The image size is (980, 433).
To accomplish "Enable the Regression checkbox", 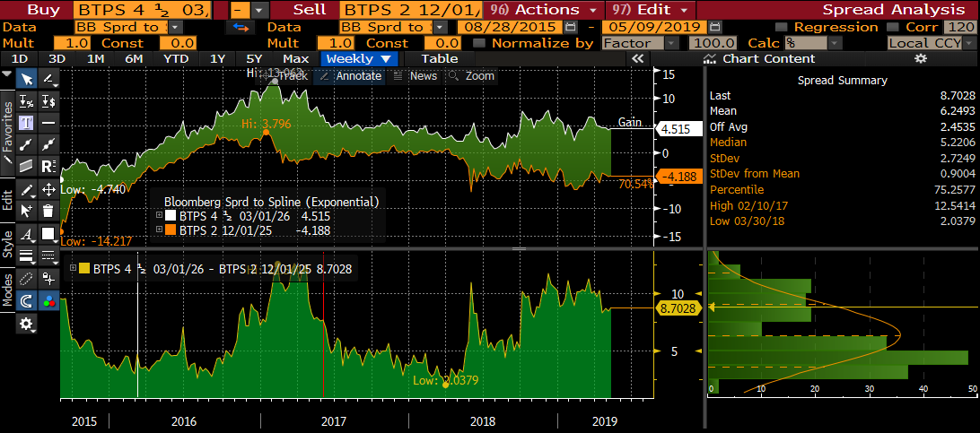I will [x=781, y=27].
